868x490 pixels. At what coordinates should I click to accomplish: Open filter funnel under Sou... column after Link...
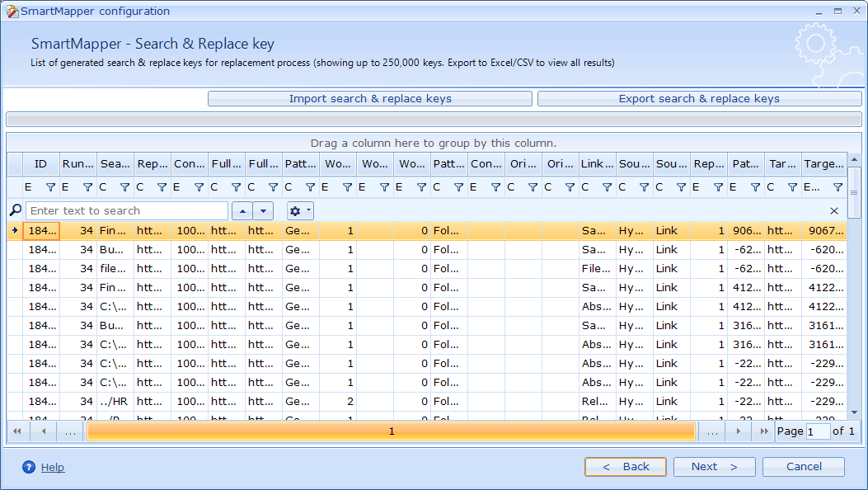click(644, 188)
